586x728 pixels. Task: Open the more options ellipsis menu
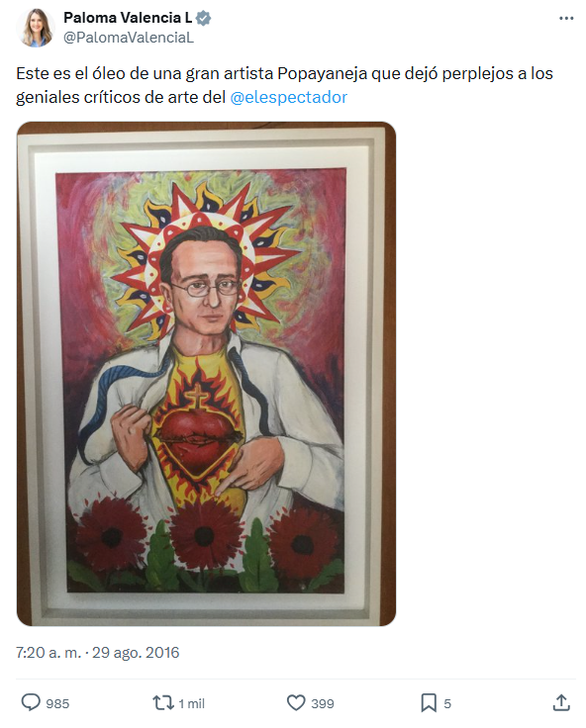[566, 19]
